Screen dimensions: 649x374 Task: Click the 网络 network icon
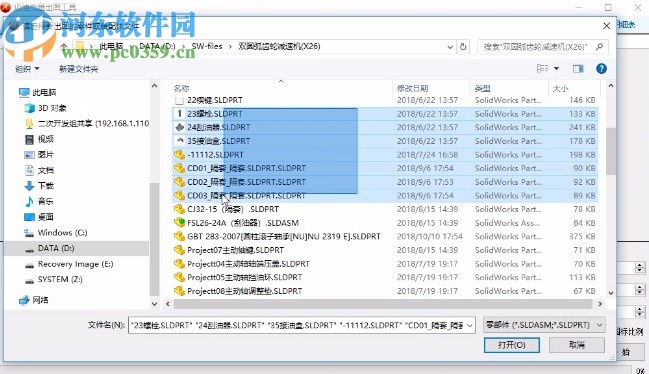24,300
